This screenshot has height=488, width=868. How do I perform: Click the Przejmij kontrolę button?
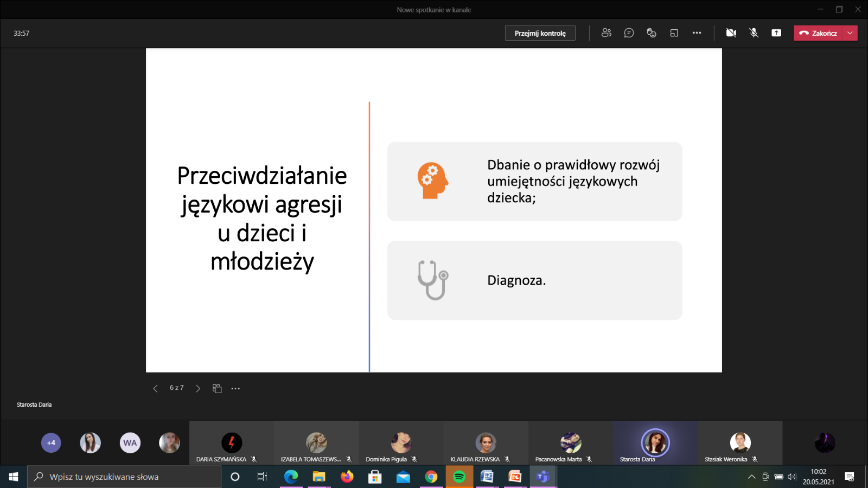point(540,33)
